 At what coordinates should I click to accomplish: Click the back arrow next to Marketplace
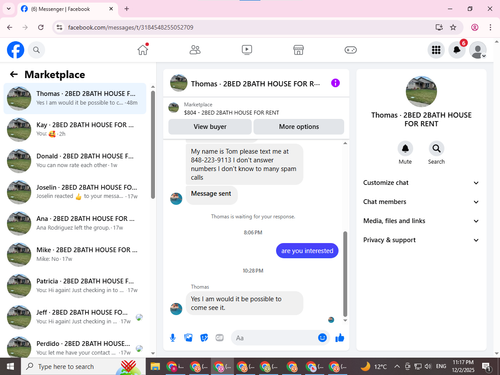pos(14,74)
